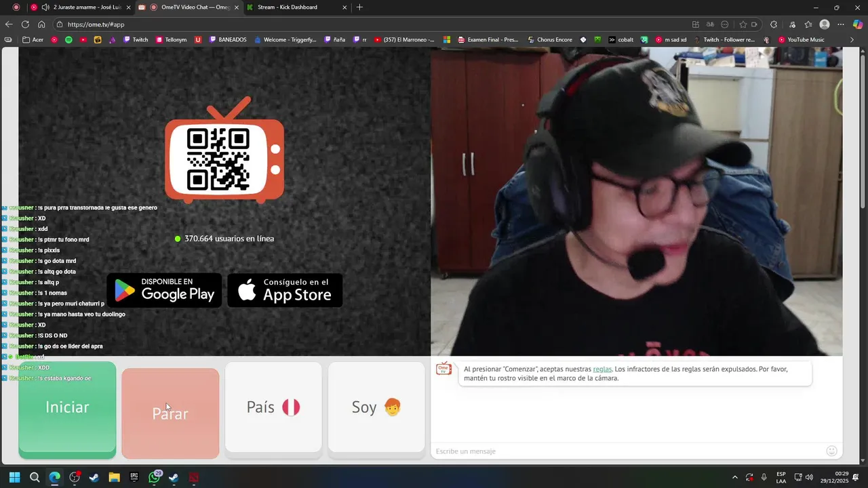
Task: Click the OmeTV avatar beside rules message
Action: pos(443,369)
